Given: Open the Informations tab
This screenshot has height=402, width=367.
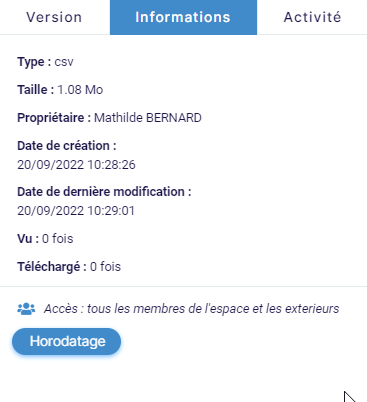Looking at the screenshot, I should 183,17.
